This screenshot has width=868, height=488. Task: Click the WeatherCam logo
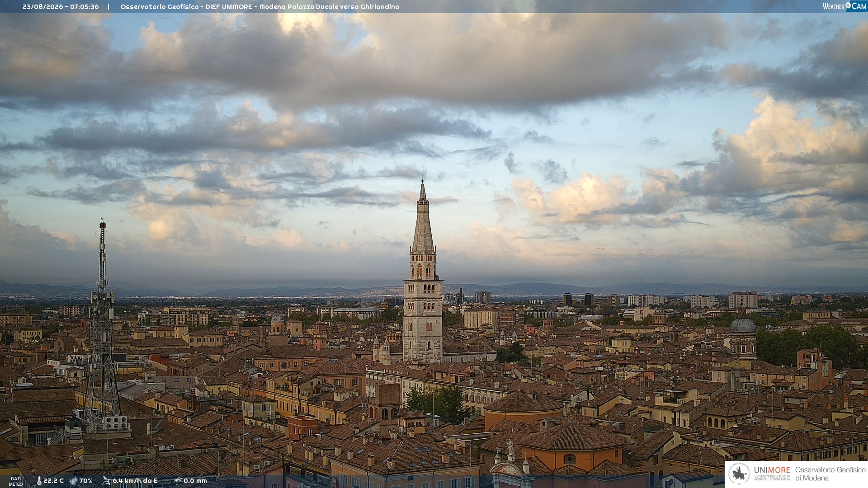[844, 6]
